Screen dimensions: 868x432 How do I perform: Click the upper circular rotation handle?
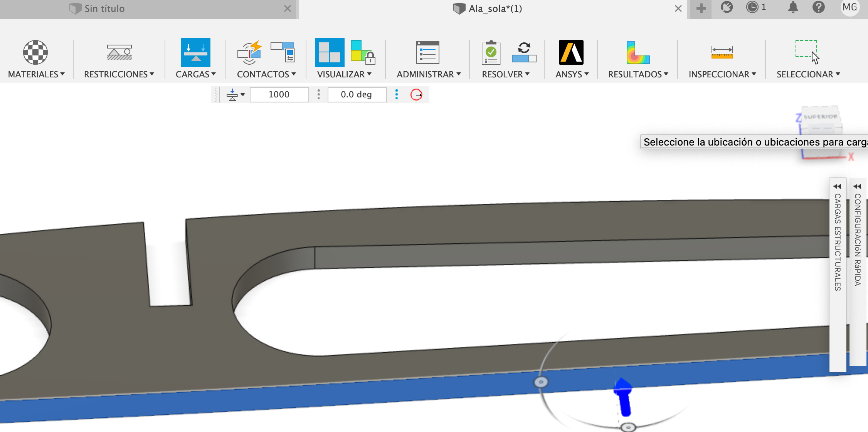541,382
